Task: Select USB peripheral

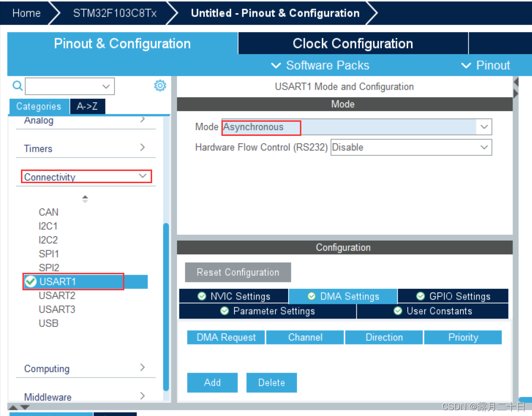Action: click(48, 323)
